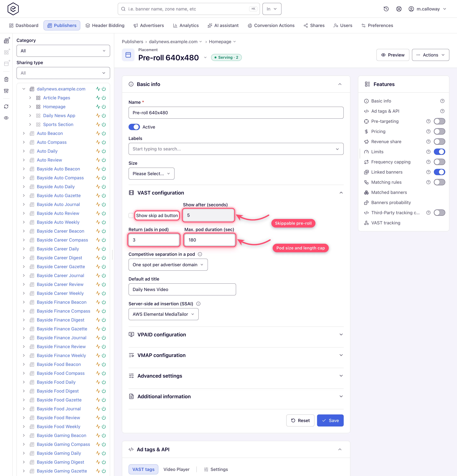This screenshot has width=457, height=476.
Task: Turn off the Linked banners toggle
Action: [x=439, y=172]
